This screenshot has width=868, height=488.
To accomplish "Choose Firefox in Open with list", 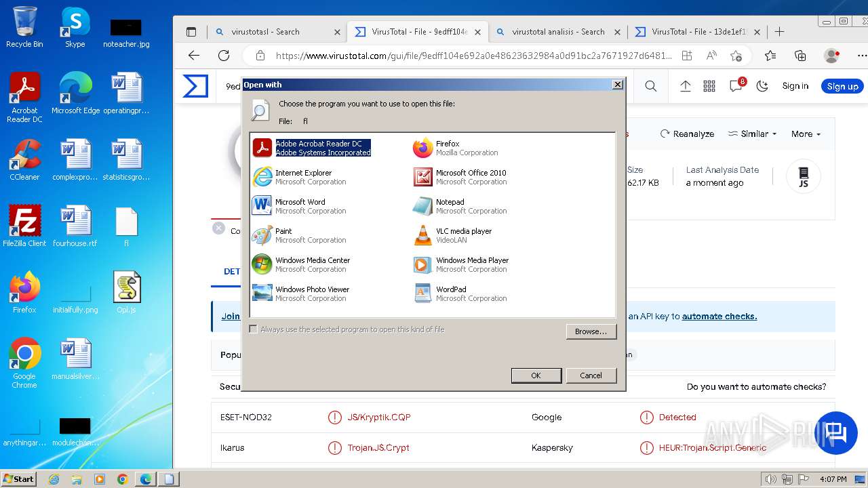I will pos(456,148).
